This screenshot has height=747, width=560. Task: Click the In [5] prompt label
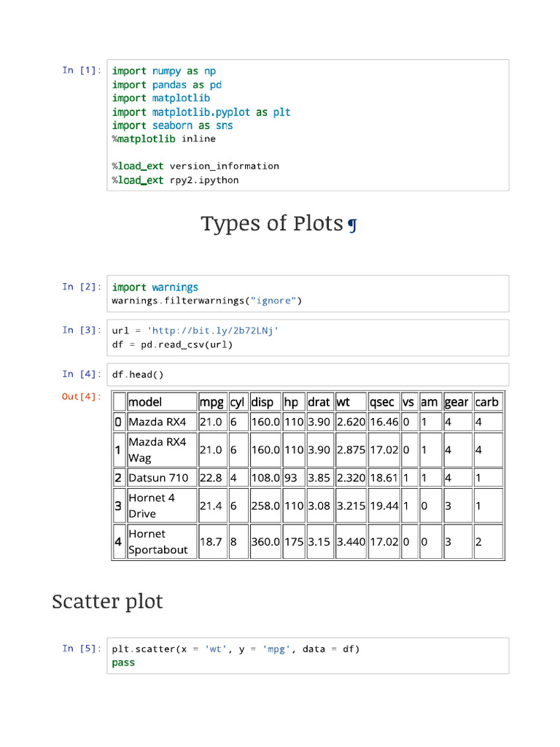coord(82,648)
